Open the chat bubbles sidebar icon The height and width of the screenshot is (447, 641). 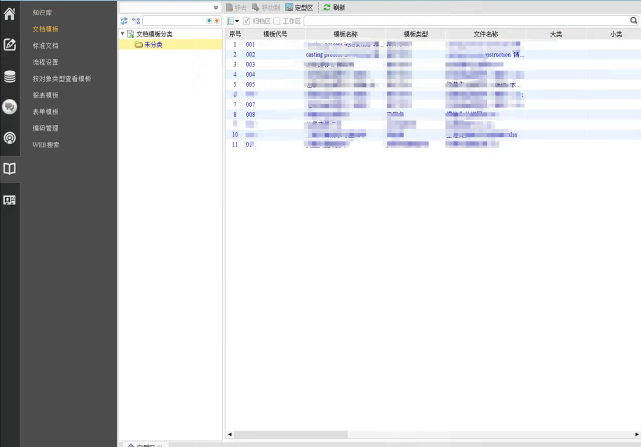click(x=9, y=107)
